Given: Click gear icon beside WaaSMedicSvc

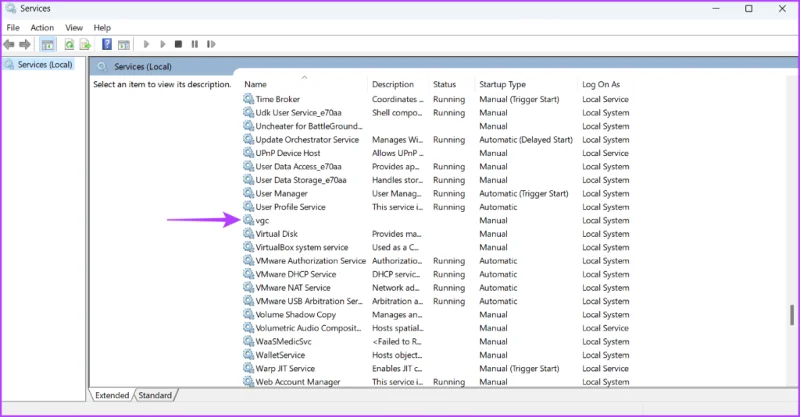Looking at the screenshot, I should (x=248, y=341).
